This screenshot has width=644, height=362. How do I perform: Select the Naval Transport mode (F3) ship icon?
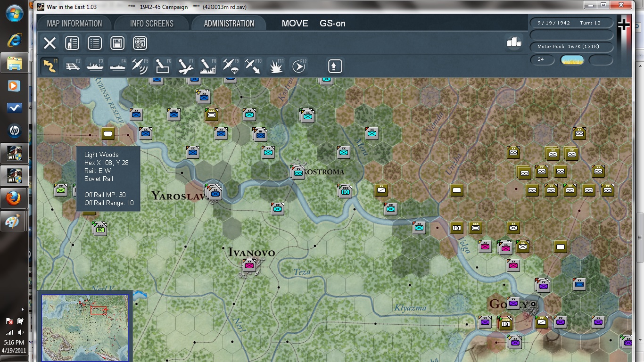tap(95, 66)
